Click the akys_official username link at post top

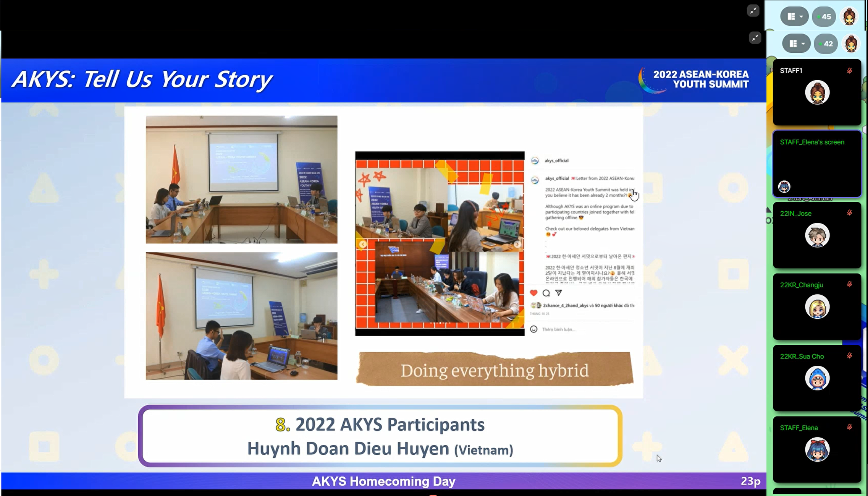point(556,160)
